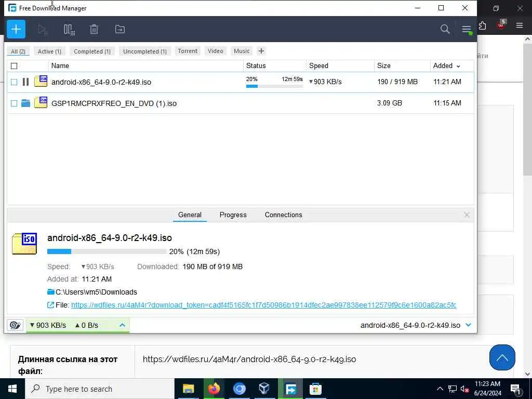Screen dimensions: 532x399
Task: Check the GSP1RMCPRXFREO_EN_DVD (1).iso row checkbox
Action: tap(14, 103)
